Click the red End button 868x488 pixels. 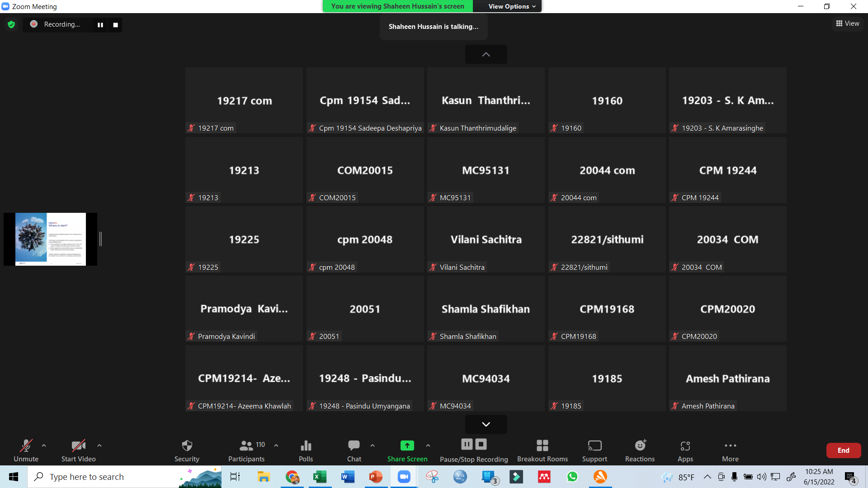843,450
